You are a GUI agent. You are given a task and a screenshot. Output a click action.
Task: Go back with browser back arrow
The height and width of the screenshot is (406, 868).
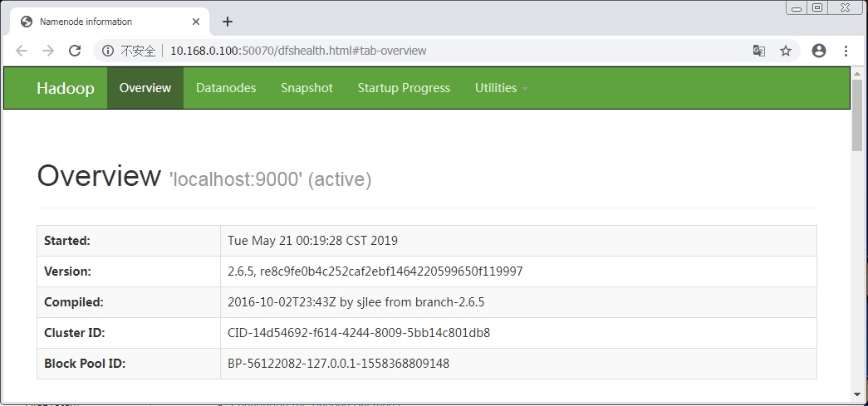tap(21, 51)
